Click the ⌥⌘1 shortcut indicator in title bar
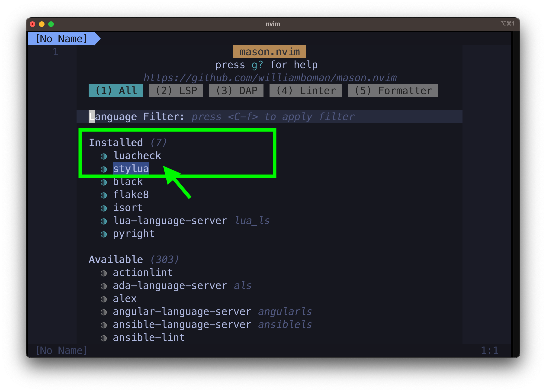 pos(508,23)
